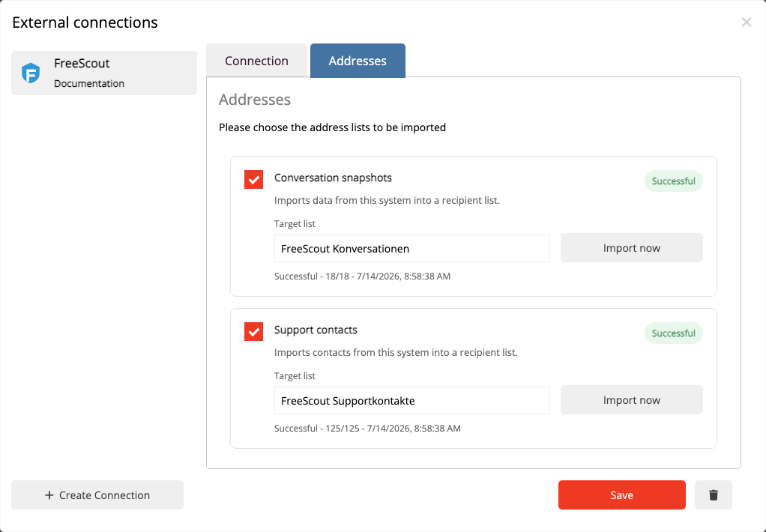Edit the FreeScout Supportkontakte target list field
The width and height of the screenshot is (766, 532).
pyautogui.click(x=411, y=401)
